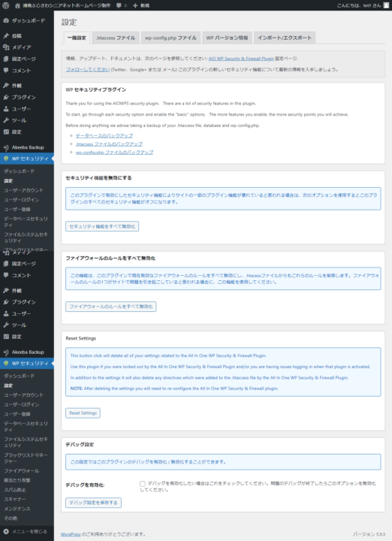This screenshot has width=392, height=541.
Task: Switch to the .htaccess ファイル tab
Action: coord(116,38)
